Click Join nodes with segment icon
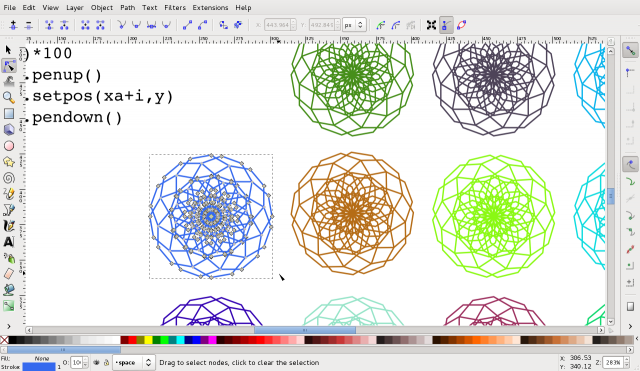 85,25
